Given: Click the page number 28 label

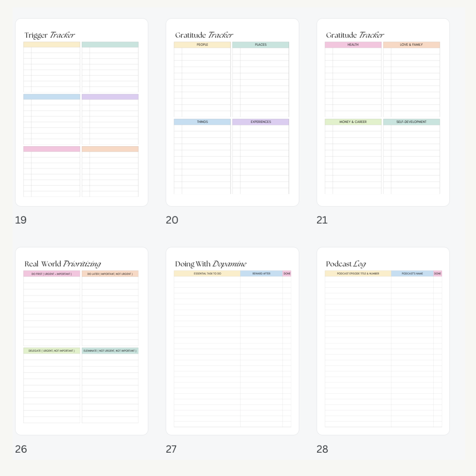Looking at the screenshot, I should click(x=322, y=449).
